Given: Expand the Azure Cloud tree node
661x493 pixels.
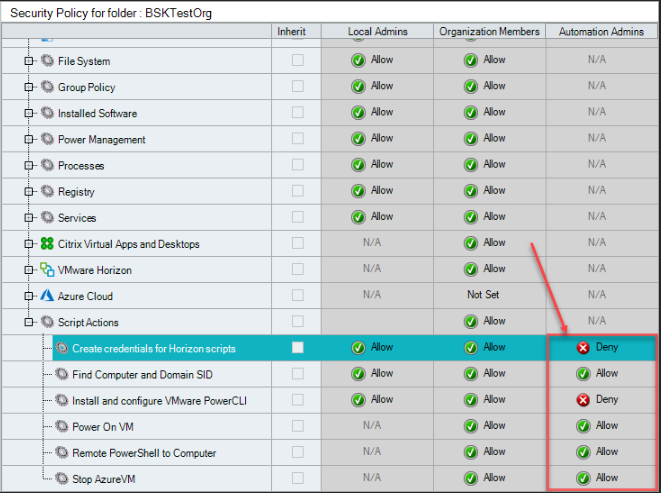Looking at the screenshot, I should point(29,296).
